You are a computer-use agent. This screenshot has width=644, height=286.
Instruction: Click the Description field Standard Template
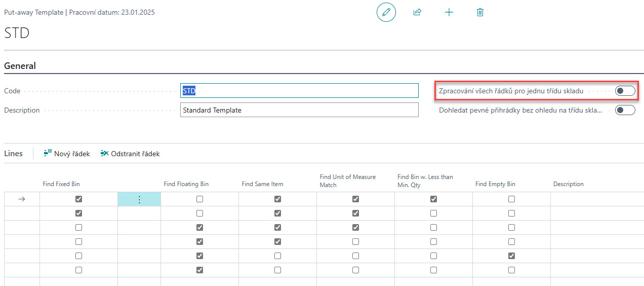coord(299,110)
